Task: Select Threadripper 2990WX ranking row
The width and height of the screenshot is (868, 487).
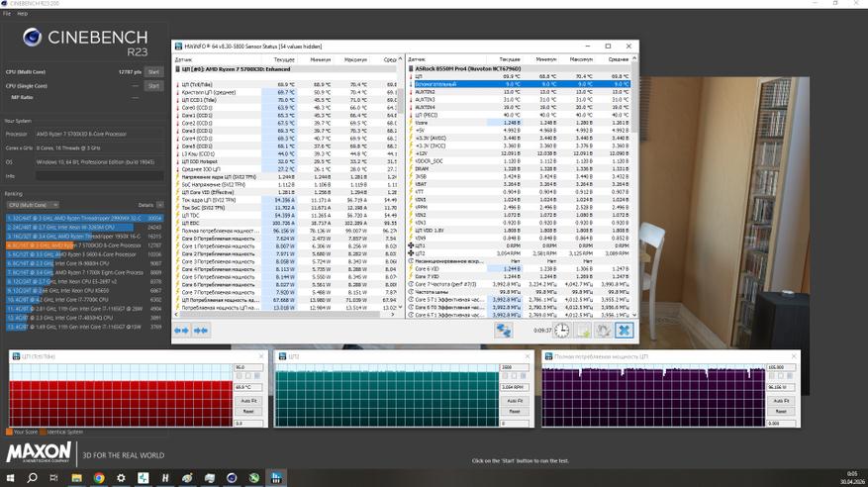Action: pos(84,218)
